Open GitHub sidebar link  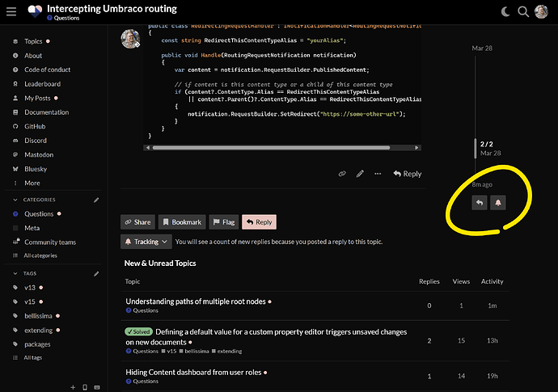[35, 127]
